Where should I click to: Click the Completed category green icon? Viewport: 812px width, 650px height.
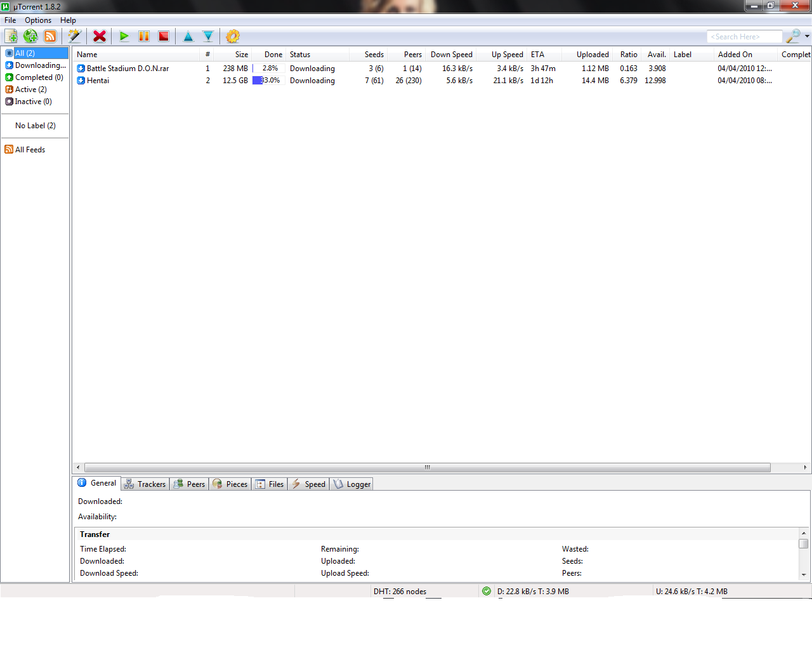tap(10, 77)
